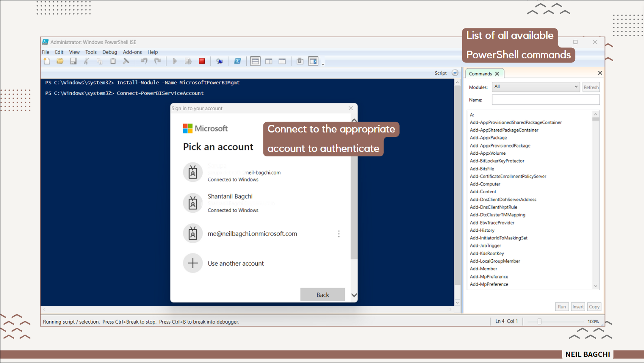Select Add-KdsRootKey in command list
The height and width of the screenshot is (363, 644).
coord(487,253)
